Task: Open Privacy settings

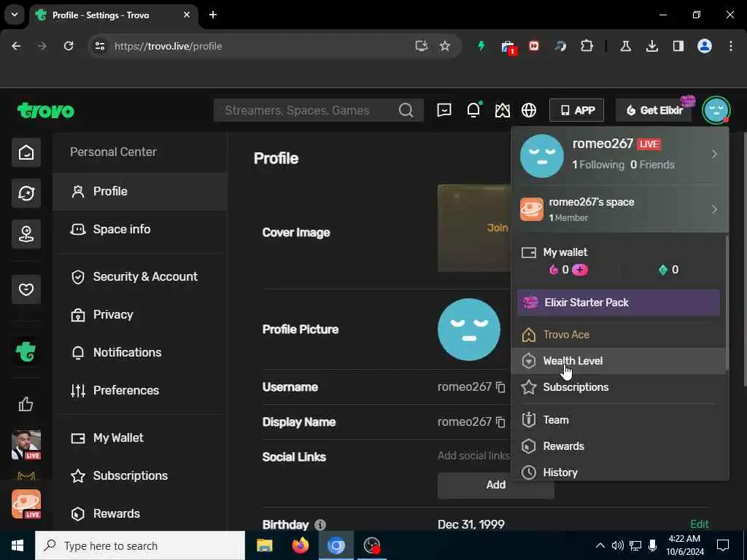Action: [139, 315]
